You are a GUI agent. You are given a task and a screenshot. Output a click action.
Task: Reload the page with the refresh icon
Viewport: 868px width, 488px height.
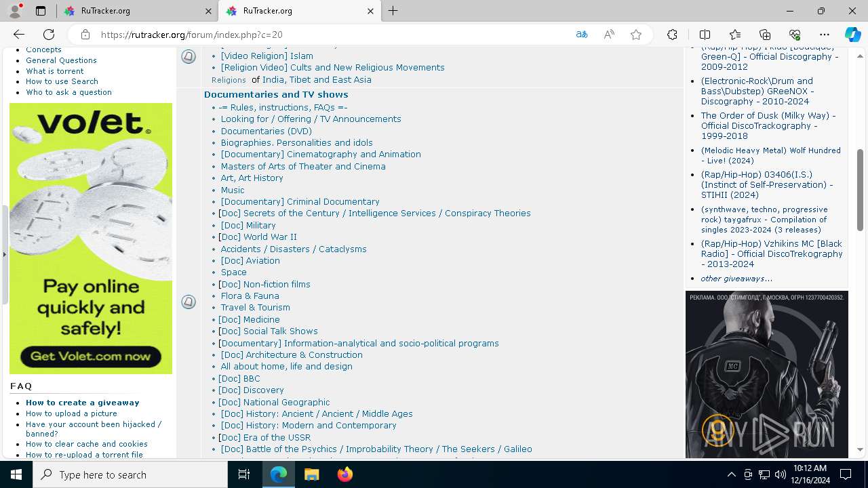[49, 35]
